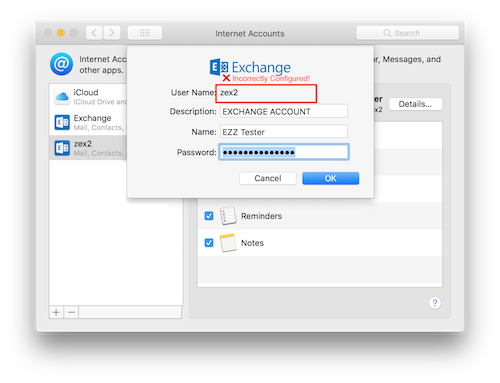Add account with plus button
The width and height of the screenshot is (500, 383).
click(56, 312)
